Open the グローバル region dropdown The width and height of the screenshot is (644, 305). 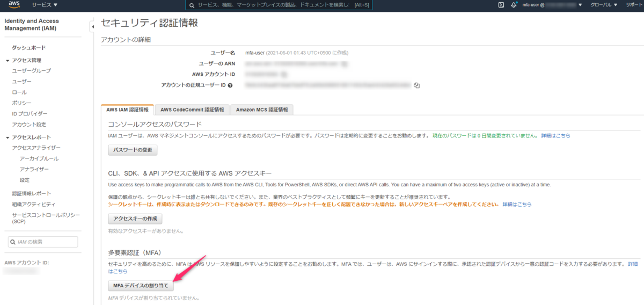pos(604,5)
